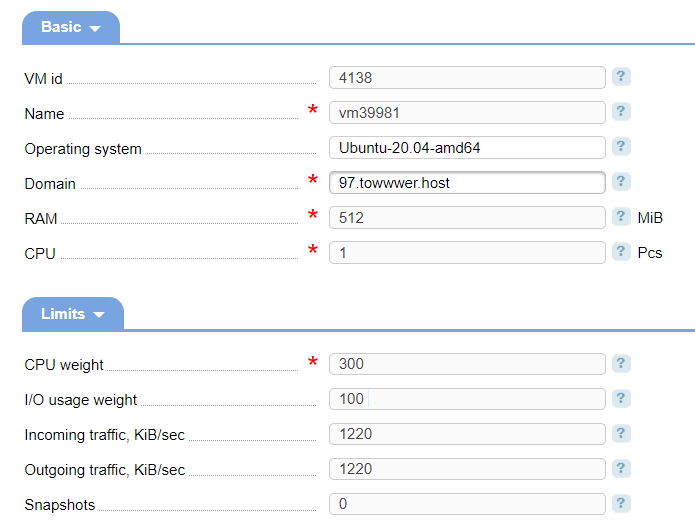Click the help icon beside Name field

(x=621, y=111)
